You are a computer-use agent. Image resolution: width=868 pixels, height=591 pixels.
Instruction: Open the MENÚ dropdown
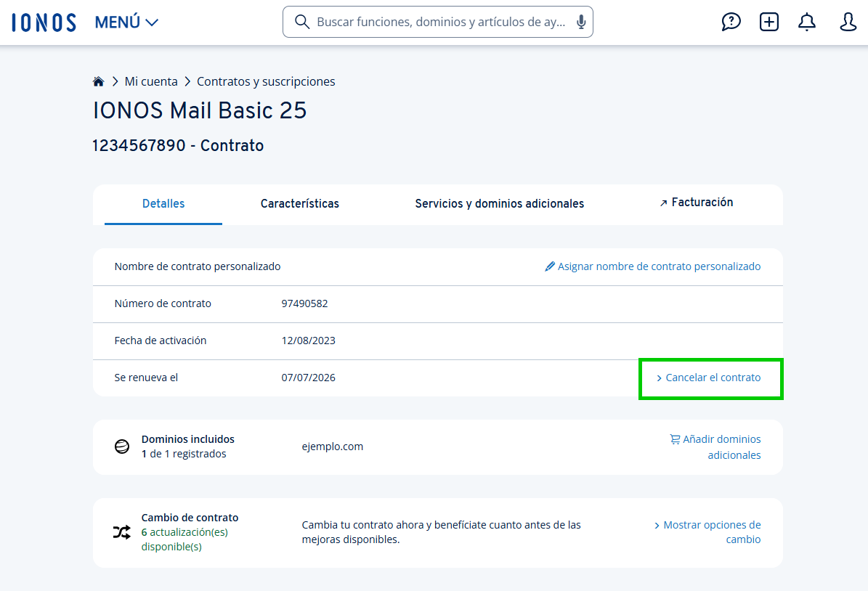click(x=126, y=22)
